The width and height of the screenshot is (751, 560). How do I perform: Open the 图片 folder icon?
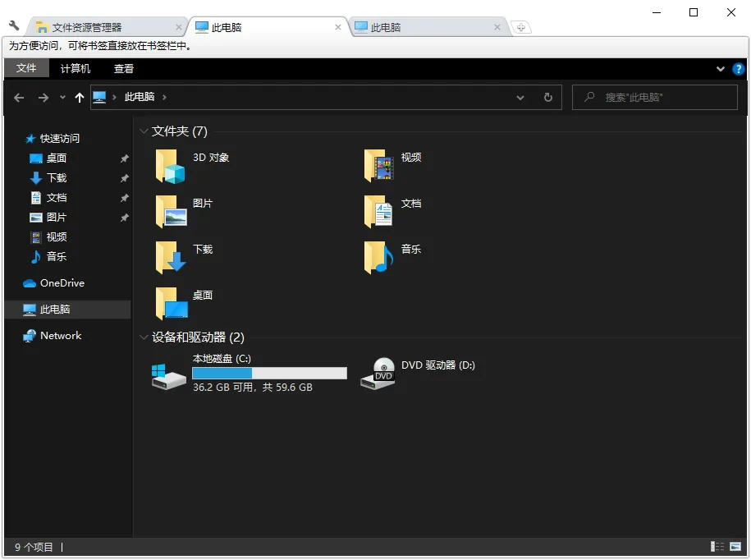(171, 211)
